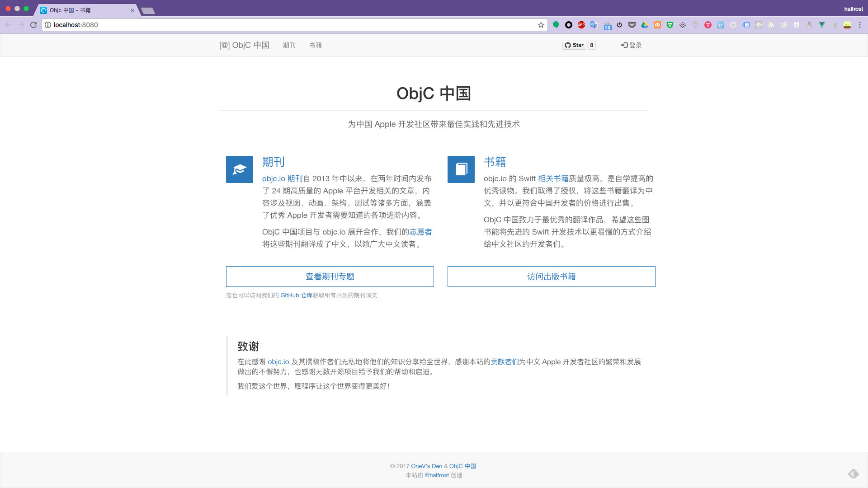This screenshot has height=488, width=868.
Task: Bookmark this page with the star icon
Action: point(541,25)
